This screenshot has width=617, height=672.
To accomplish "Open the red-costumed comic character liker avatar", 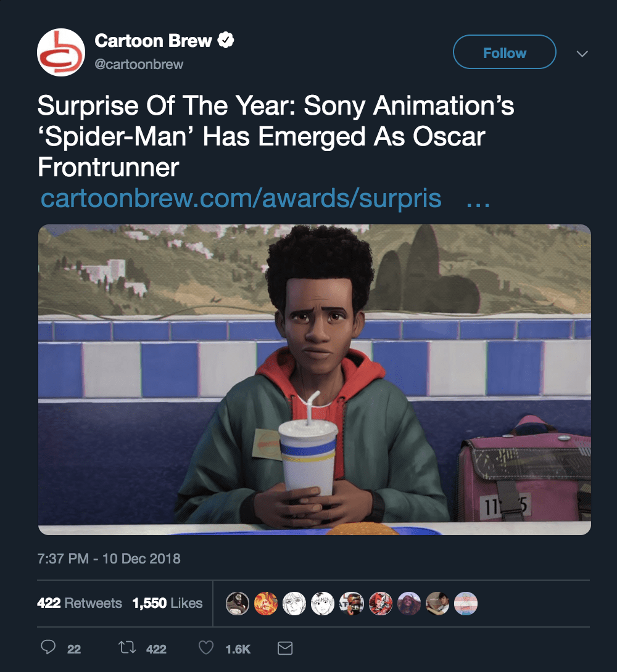I will (x=380, y=604).
